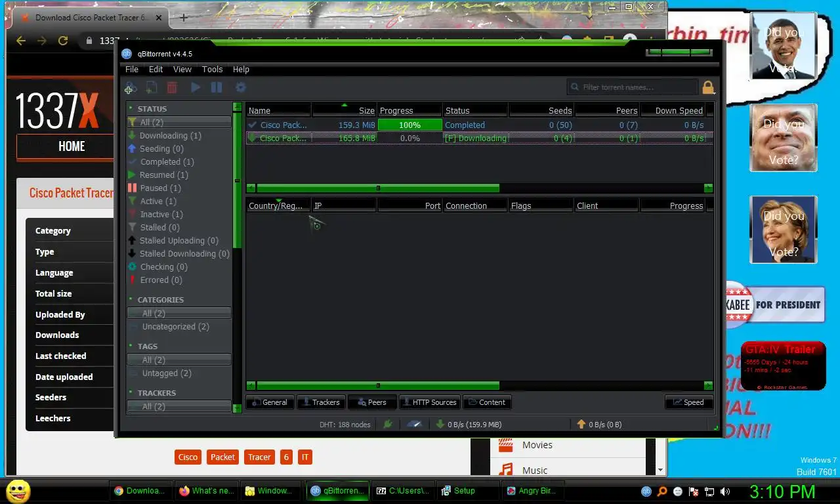Click the IT tag link on webpage
The height and width of the screenshot is (504, 840).
pyautogui.click(x=304, y=457)
